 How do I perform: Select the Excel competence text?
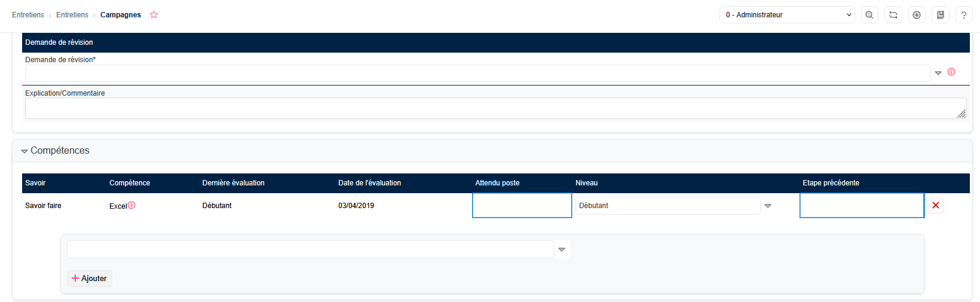[x=118, y=206]
